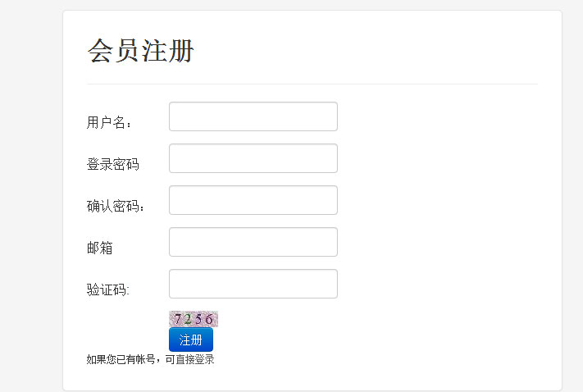Click the 如果您已有帐号 text
The image size is (583, 392).
point(121,359)
